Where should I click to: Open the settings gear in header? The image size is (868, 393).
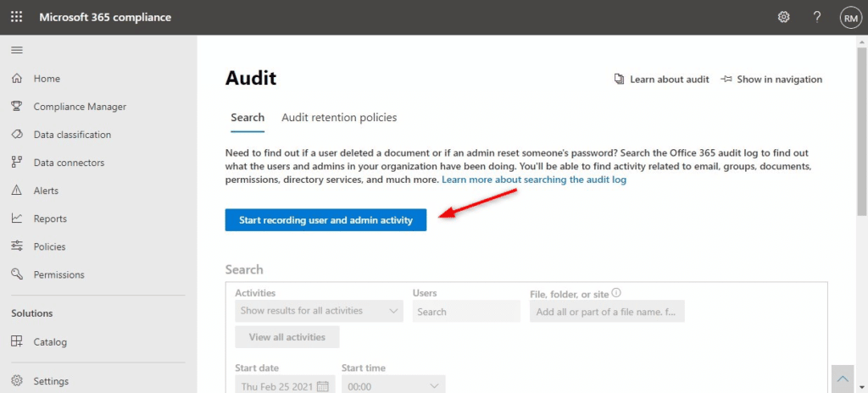(x=783, y=17)
